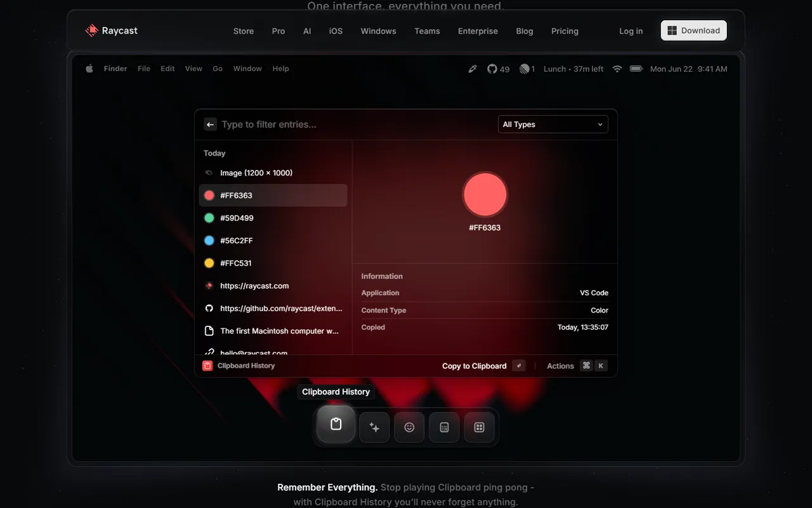Image resolution: width=812 pixels, height=508 pixels.
Task: Click the GitHub menu bar icon
Action: 492,69
